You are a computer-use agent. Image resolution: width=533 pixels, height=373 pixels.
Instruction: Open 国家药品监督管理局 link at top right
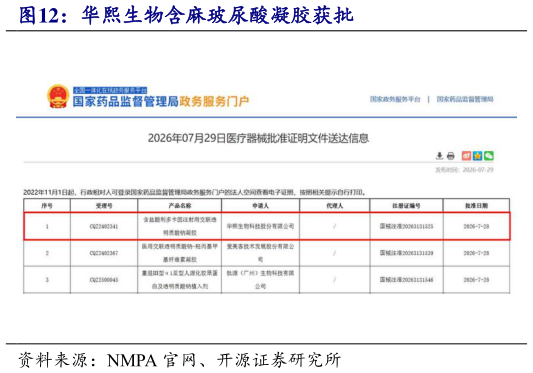pyautogui.click(x=465, y=99)
